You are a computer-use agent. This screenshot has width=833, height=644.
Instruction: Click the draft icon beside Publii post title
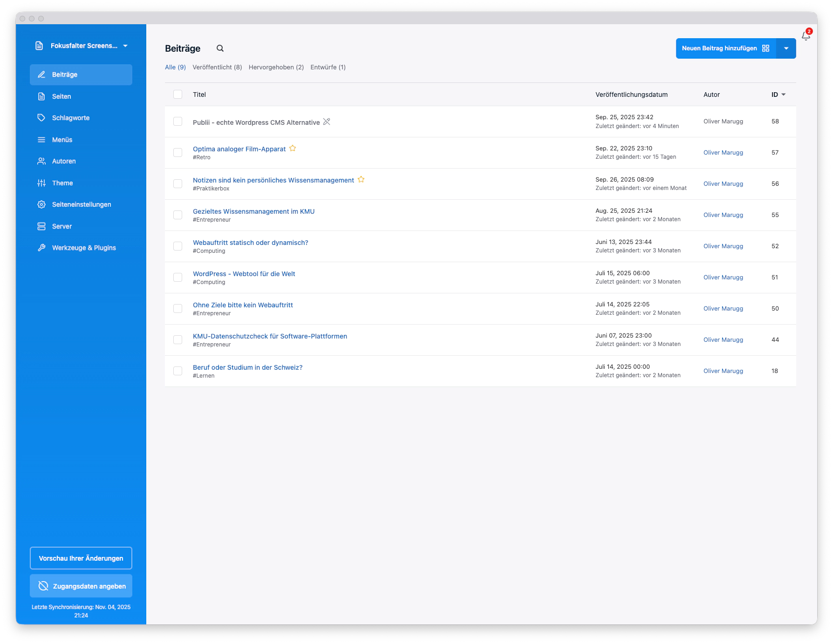(x=327, y=122)
